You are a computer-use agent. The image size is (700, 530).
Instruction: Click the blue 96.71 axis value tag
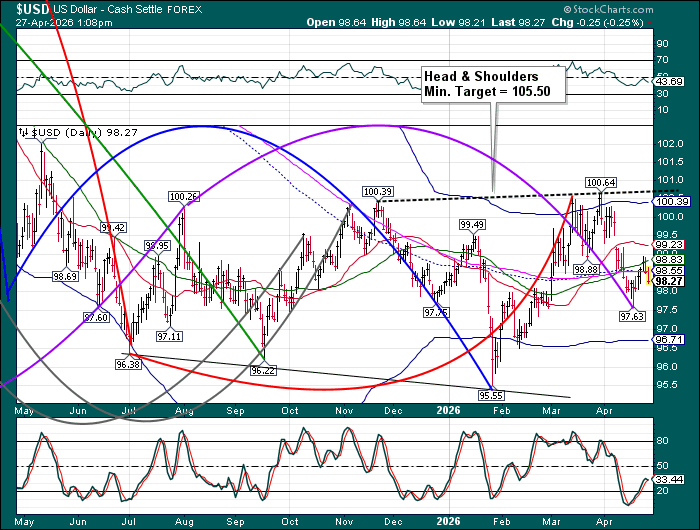pyautogui.click(x=667, y=340)
